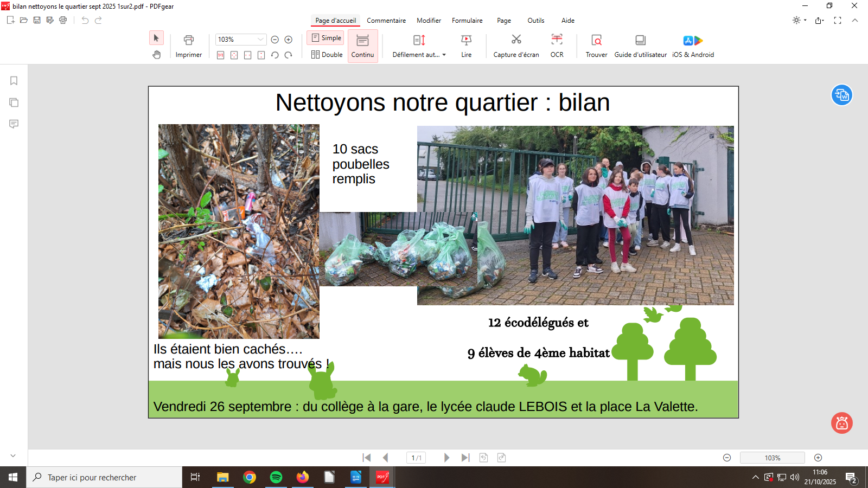Start the Lire reading mode
Image resolution: width=868 pixels, height=488 pixels.
466,46
